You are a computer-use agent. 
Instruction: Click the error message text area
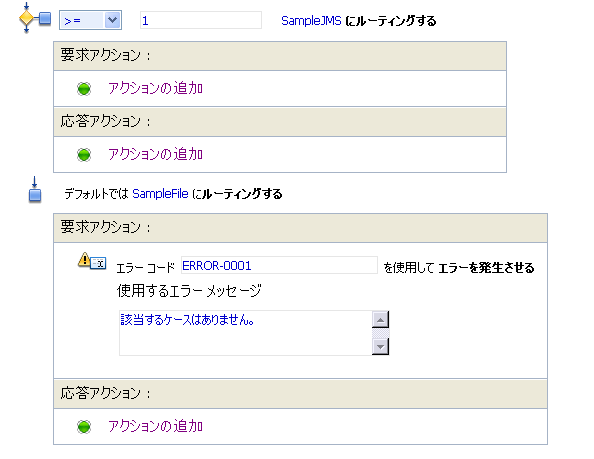pyautogui.click(x=245, y=333)
